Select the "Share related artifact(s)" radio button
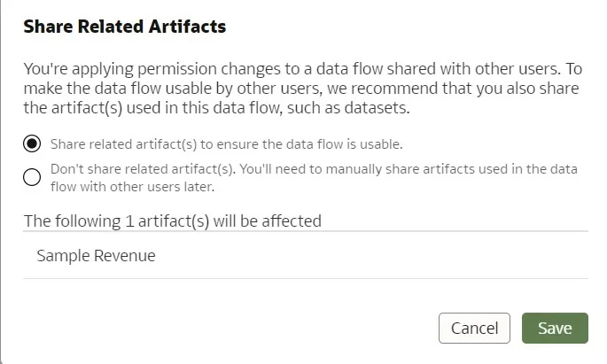The image size is (607, 364). point(32,143)
